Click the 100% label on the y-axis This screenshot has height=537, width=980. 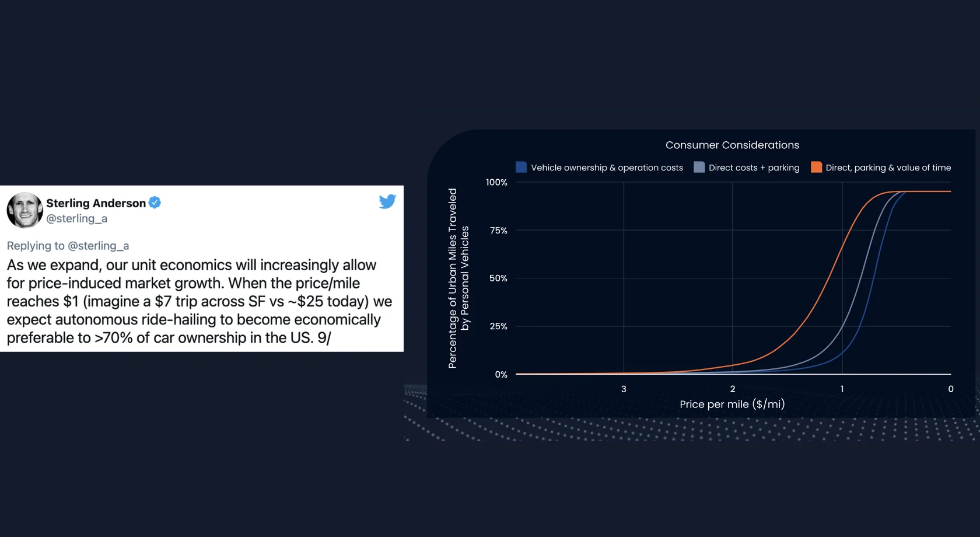[x=496, y=182]
